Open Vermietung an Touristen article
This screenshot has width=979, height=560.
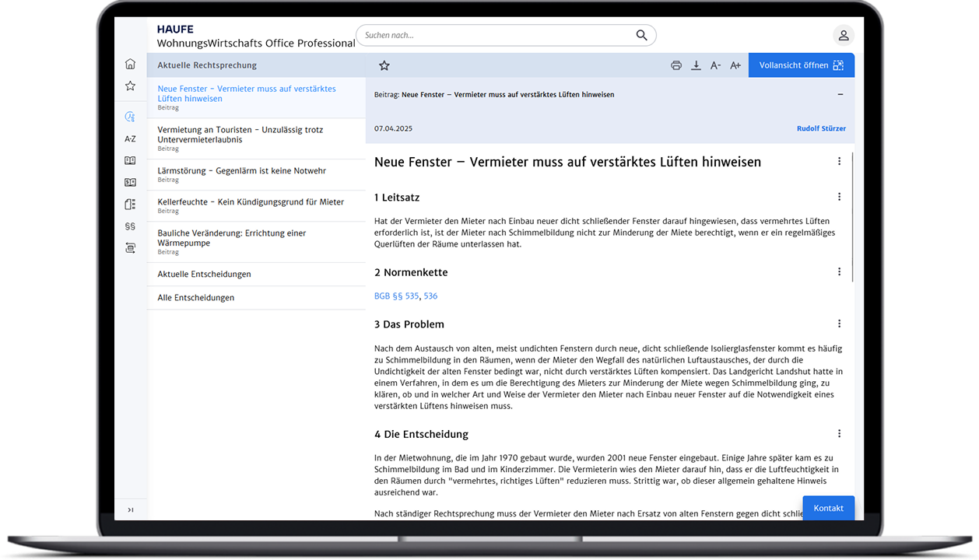256,138
